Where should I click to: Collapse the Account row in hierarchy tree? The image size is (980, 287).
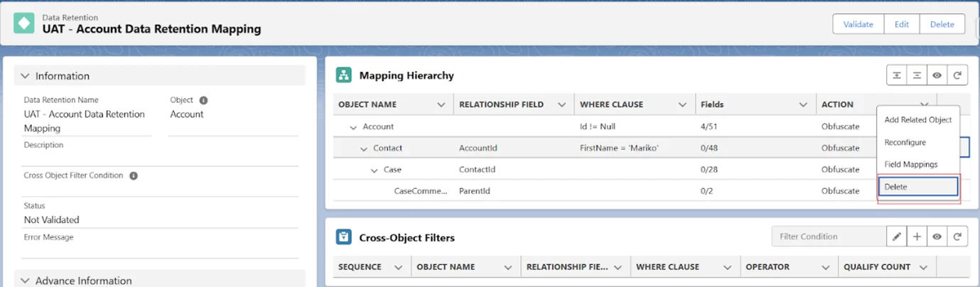point(353,127)
